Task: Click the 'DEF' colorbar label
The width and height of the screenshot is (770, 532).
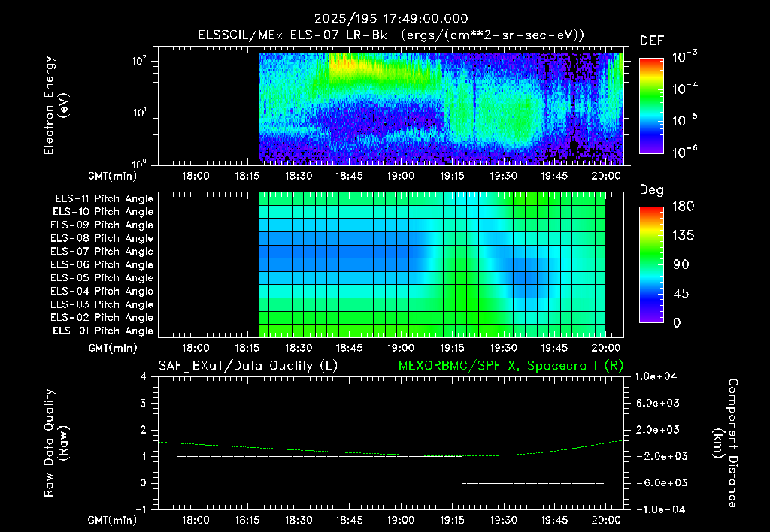Action: pos(652,41)
